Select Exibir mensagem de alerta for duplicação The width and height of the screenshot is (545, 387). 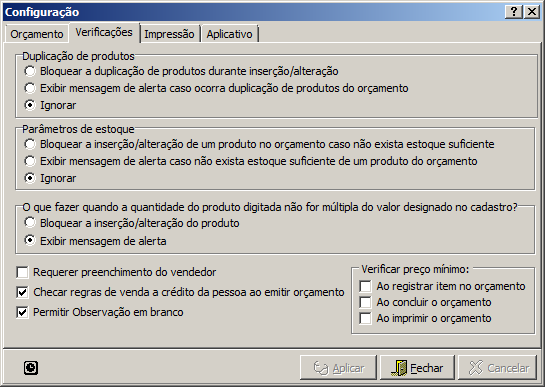coord(30,88)
